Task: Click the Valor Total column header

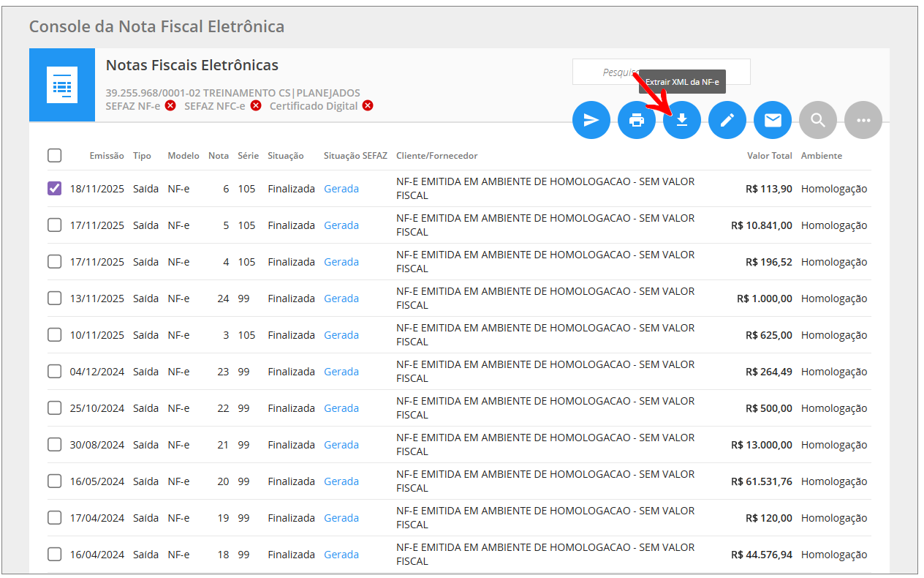Action: 770,156
